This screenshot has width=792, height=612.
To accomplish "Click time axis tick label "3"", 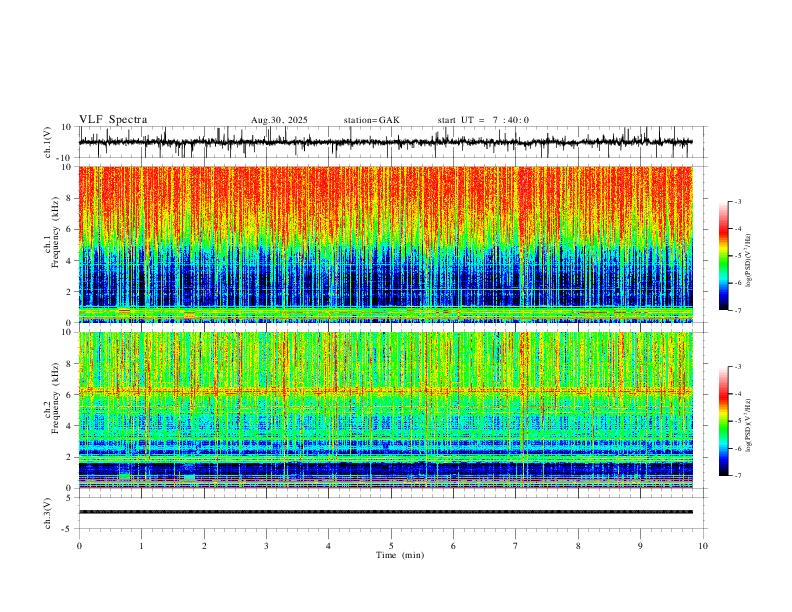I will (x=266, y=546).
